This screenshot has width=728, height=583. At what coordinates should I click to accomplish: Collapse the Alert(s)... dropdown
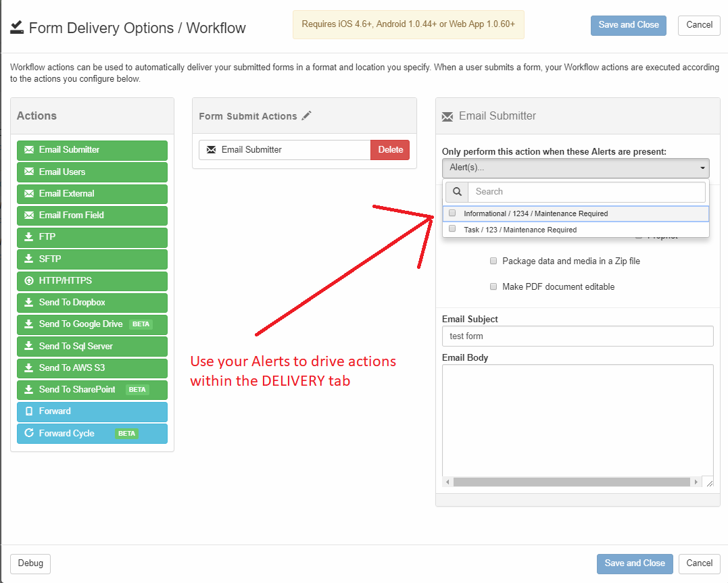point(575,168)
